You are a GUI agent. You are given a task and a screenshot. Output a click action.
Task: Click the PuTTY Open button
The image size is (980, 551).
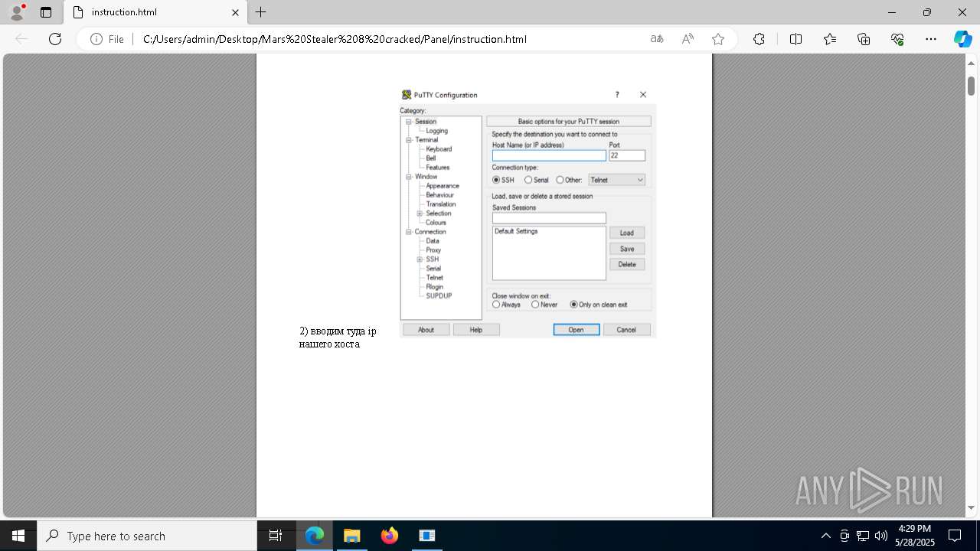tap(576, 330)
